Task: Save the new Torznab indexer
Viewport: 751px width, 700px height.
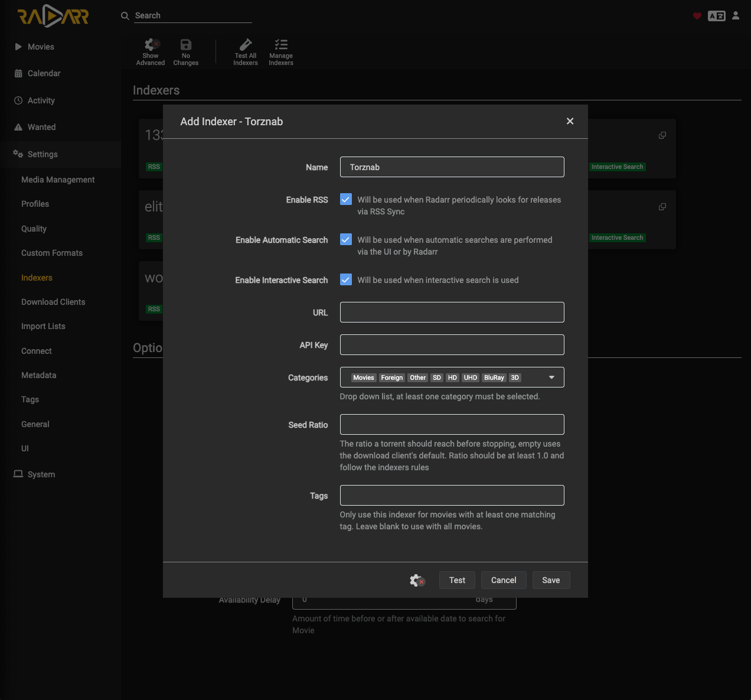Action: [x=551, y=580]
